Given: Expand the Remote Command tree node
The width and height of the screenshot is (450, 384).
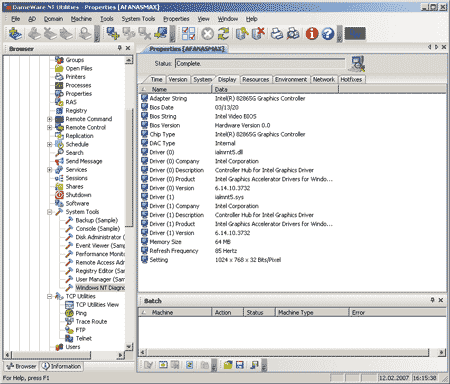Looking at the screenshot, I should pyautogui.click(x=50, y=119).
